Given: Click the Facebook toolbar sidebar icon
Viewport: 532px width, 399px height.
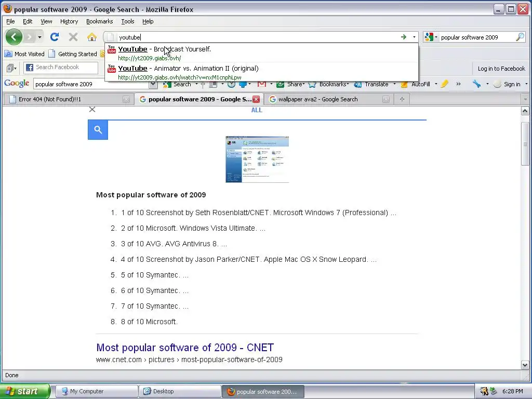Looking at the screenshot, I should [x=11, y=68].
